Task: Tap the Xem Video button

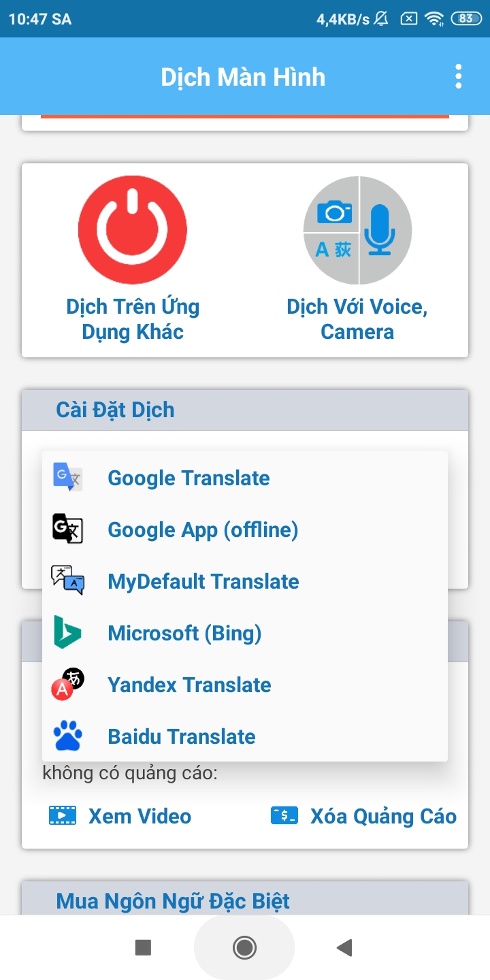Action: click(120, 816)
